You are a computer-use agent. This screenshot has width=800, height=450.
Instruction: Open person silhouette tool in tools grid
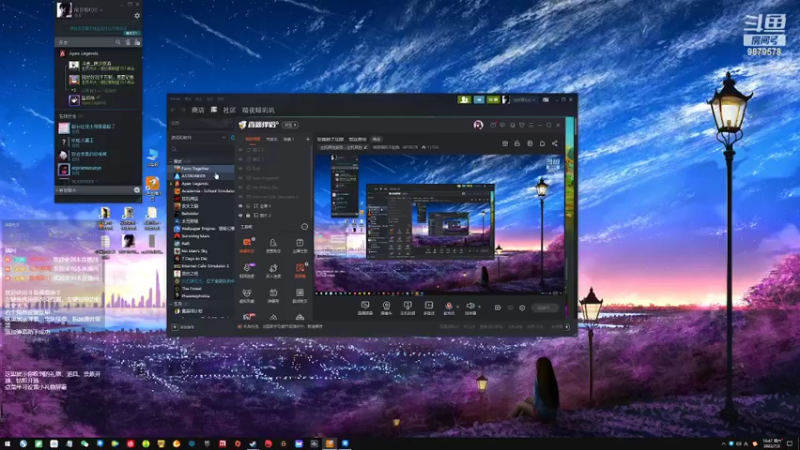coord(273,245)
